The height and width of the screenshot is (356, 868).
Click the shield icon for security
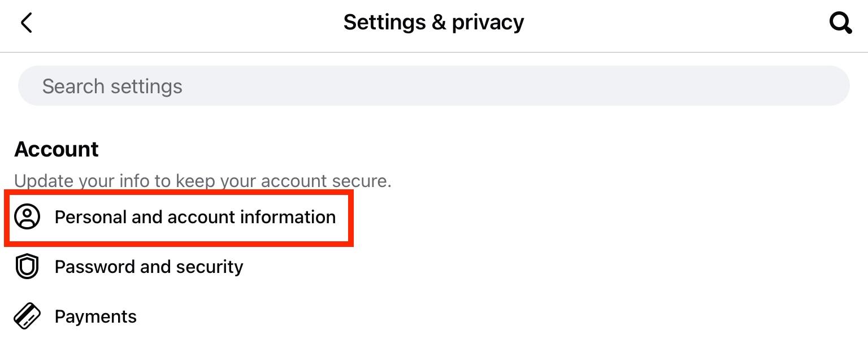click(x=27, y=267)
